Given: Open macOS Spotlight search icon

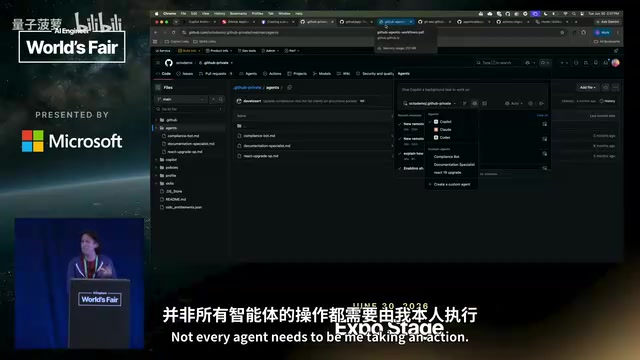Looking at the screenshot, I should (573, 13).
